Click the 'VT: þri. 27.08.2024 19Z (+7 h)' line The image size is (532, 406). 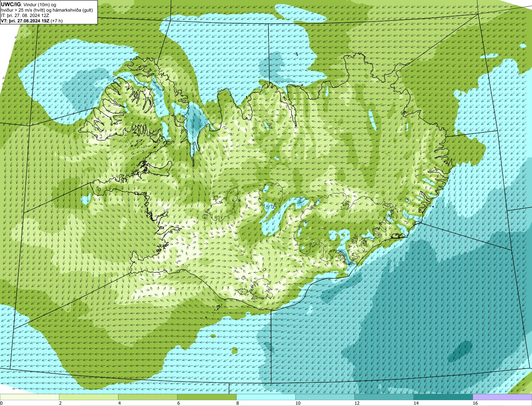pos(32,20)
